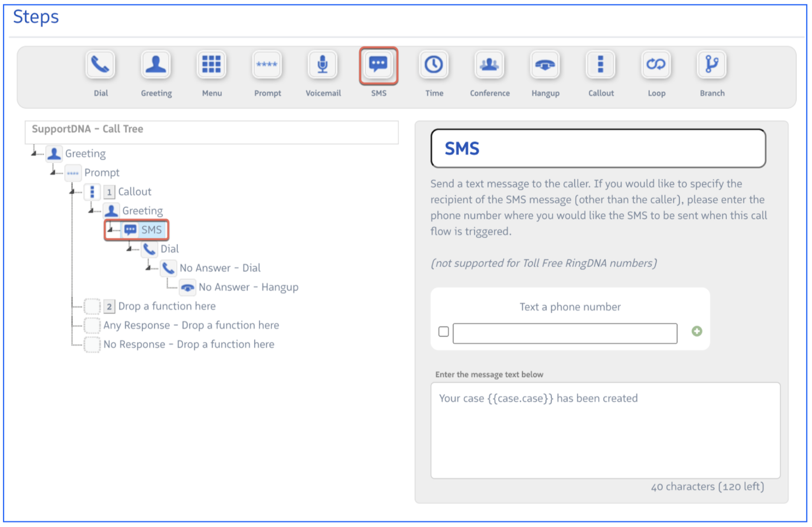Collapse the Callout node arrow in tree
This screenshot has width=812, height=527.
[72, 191]
